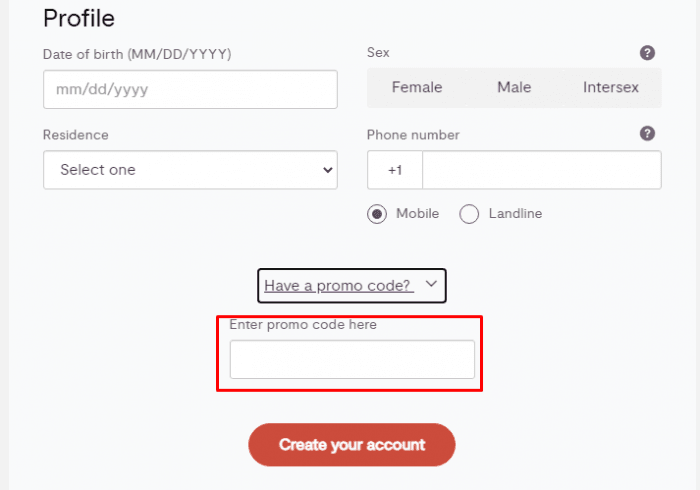The image size is (700, 490).
Task: Select the Landline radio button
Action: pyautogui.click(x=469, y=214)
